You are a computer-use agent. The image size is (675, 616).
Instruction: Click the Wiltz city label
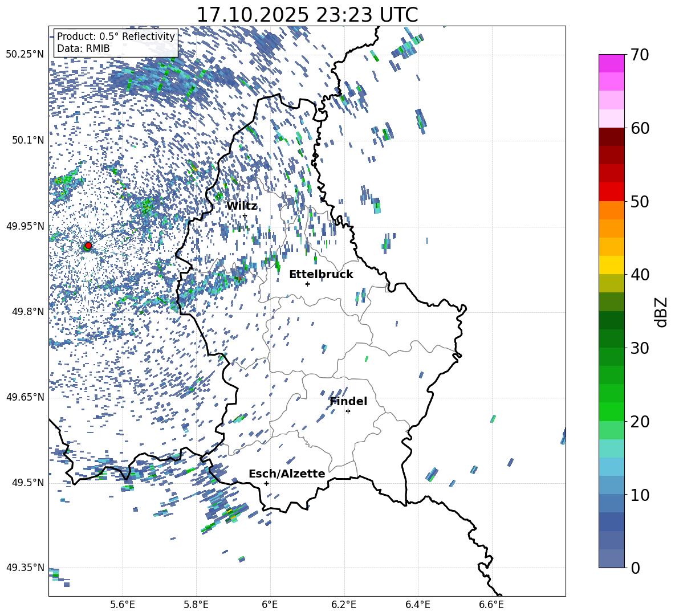click(x=242, y=206)
